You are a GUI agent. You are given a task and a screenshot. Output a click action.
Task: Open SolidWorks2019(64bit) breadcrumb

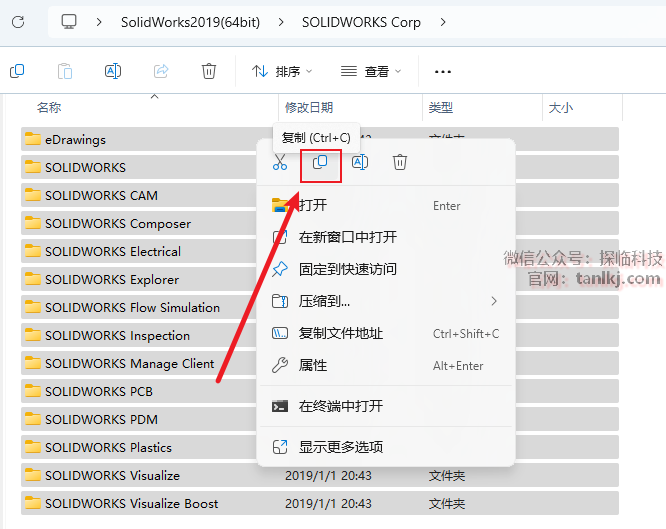tap(190, 22)
